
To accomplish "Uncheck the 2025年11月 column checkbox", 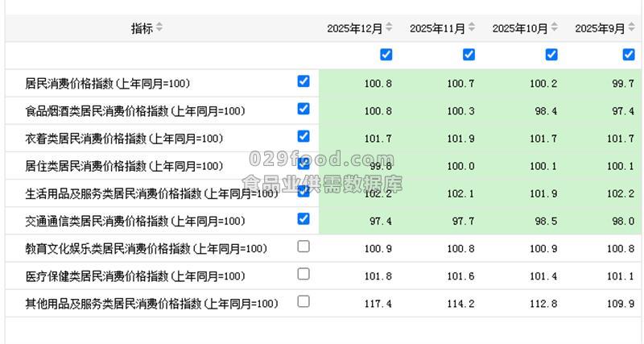I will tap(469, 55).
